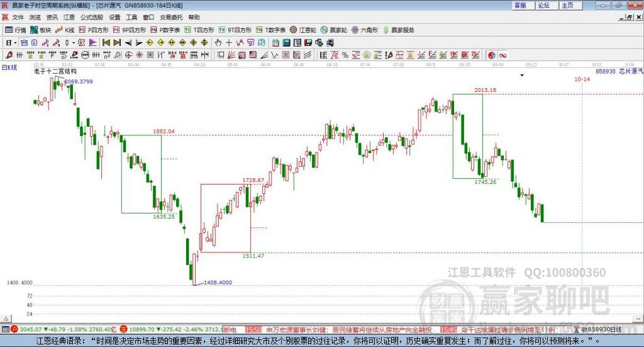Viewport: 644px width, 347px height.
Task: Step chart left with black left arrow
Action: click(x=128, y=43)
